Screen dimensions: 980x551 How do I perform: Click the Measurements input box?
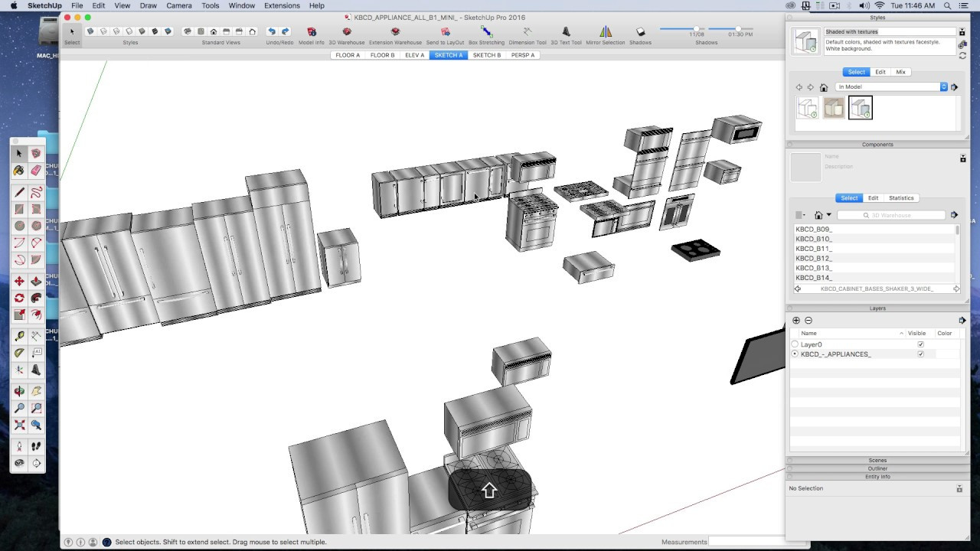coord(746,542)
